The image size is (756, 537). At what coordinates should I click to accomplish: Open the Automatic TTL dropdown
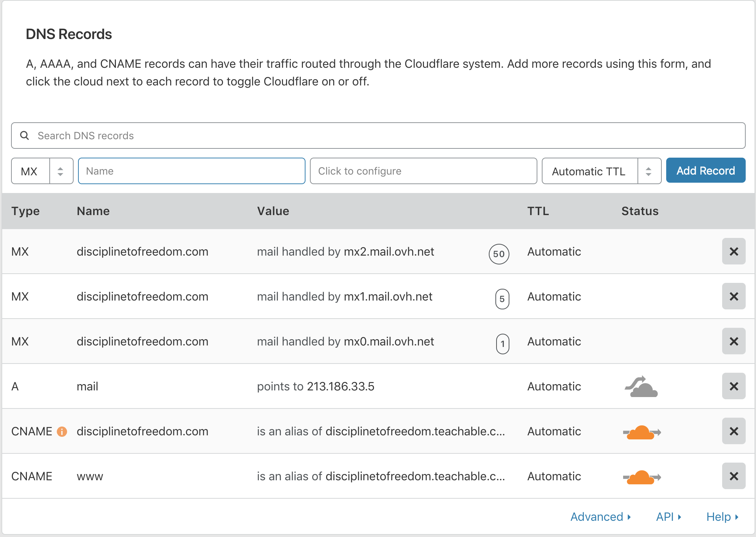tap(601, 171)
